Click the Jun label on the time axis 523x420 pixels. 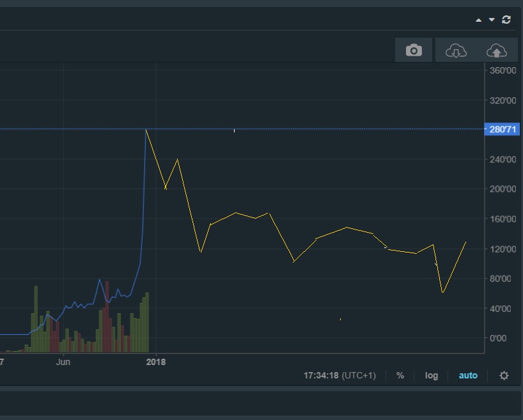pos(63,362)
